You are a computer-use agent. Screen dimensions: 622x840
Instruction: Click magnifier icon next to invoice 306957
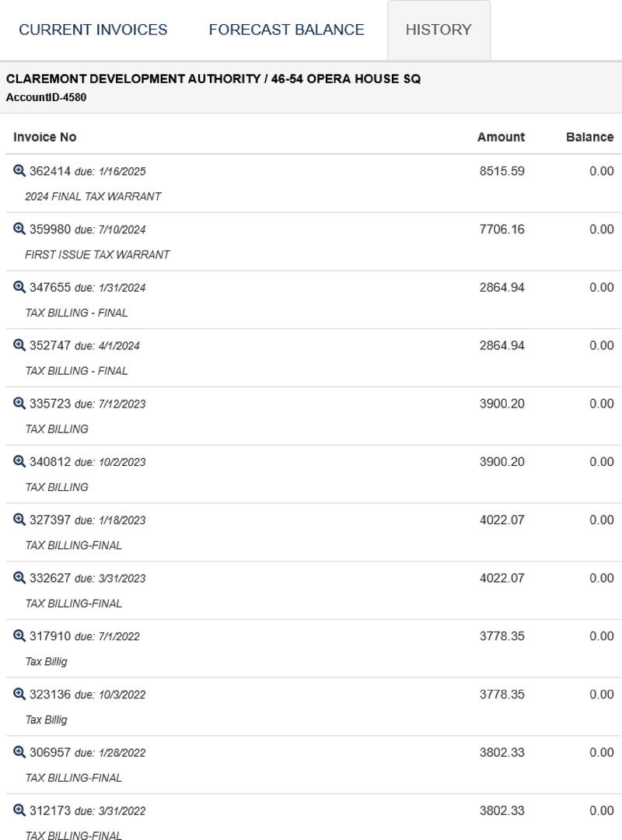19,752
